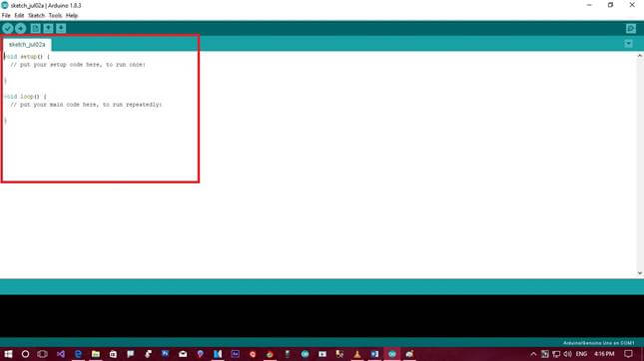
Task: Click the 4:16 PM taskbar clock
Action: [604, 354]
